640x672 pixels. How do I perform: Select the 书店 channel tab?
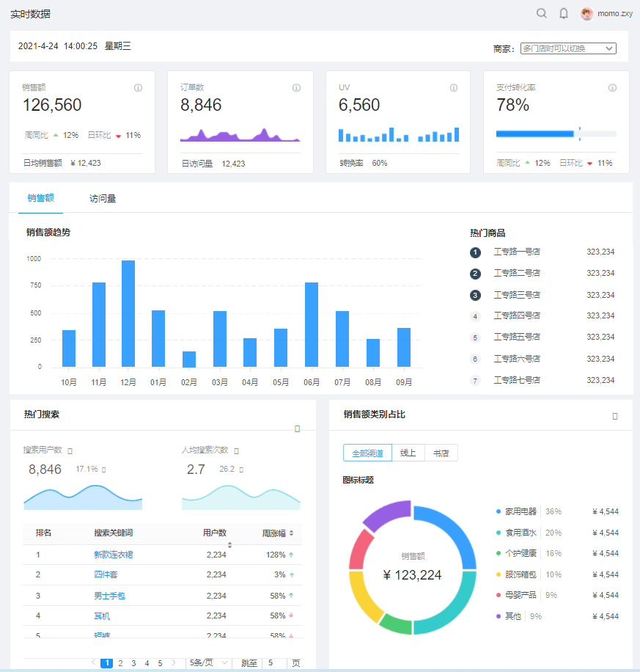pos(441,453)
